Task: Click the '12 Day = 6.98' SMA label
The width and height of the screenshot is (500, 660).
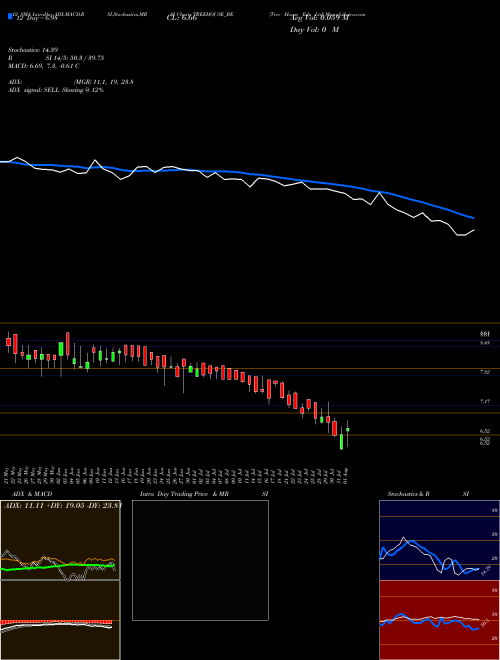Action: tap(35, 20)
